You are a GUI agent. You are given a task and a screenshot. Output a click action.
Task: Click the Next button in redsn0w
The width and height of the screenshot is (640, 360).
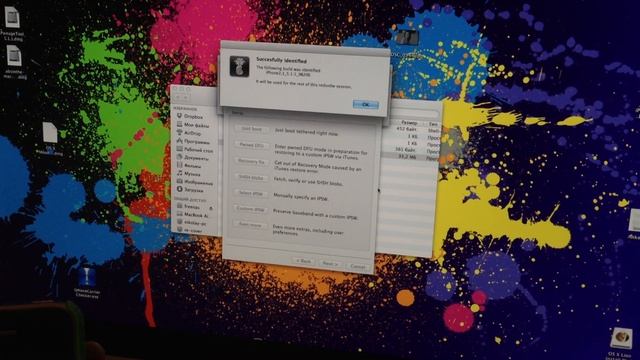pyautogui.click(x=330, y=264)
